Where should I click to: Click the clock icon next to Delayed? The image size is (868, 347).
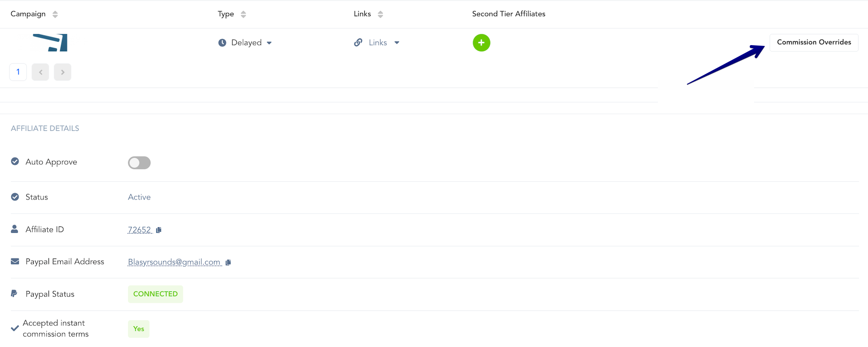[222, 43]
